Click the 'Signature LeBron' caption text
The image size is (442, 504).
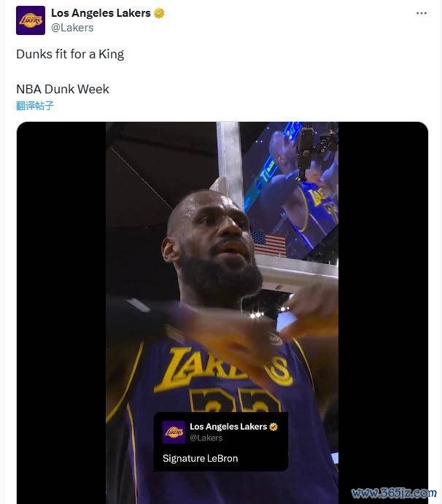200,459
